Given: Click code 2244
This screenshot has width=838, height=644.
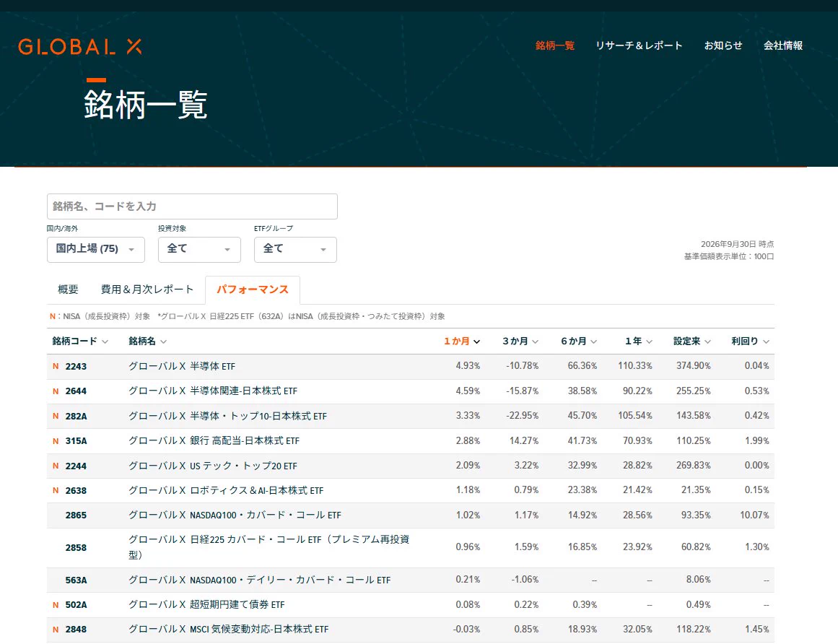Looking at the screenshot, I should (76, 466).
